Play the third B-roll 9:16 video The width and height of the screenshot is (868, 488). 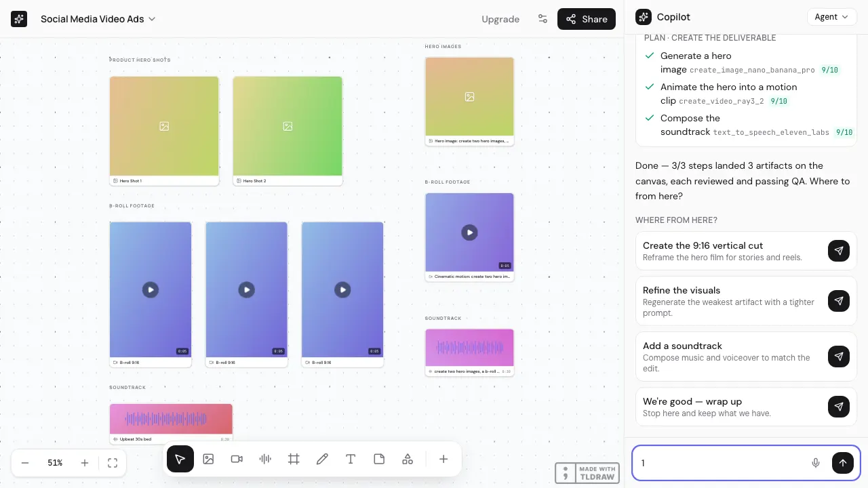pyautogui.click(x=343, y=289)
